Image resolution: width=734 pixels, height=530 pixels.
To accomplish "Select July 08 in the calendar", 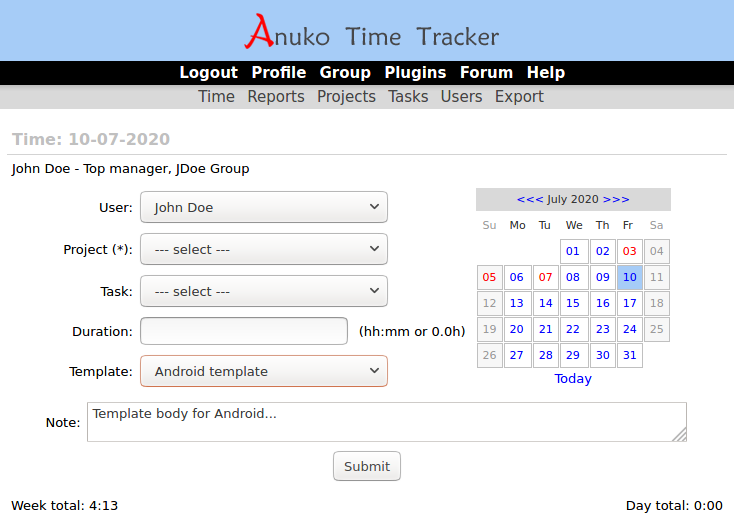I will [x=573, y=277].
